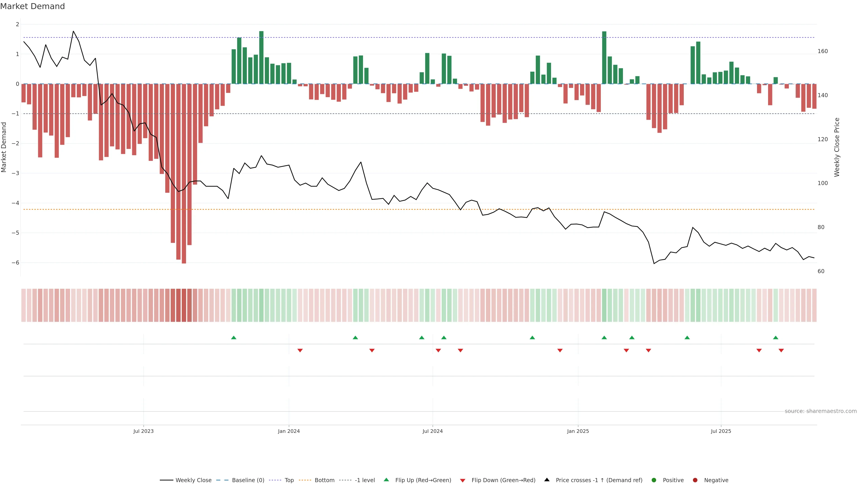Click the green Positive legend dot
This screenshot has height=488, width=868.
tap(654, 480)
